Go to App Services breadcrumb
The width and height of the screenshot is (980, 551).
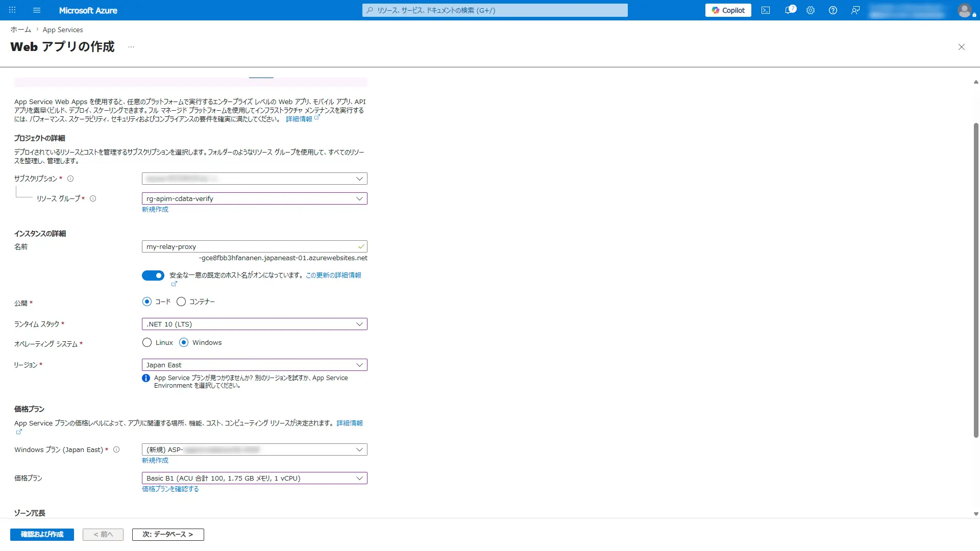[x=63, y=30]
